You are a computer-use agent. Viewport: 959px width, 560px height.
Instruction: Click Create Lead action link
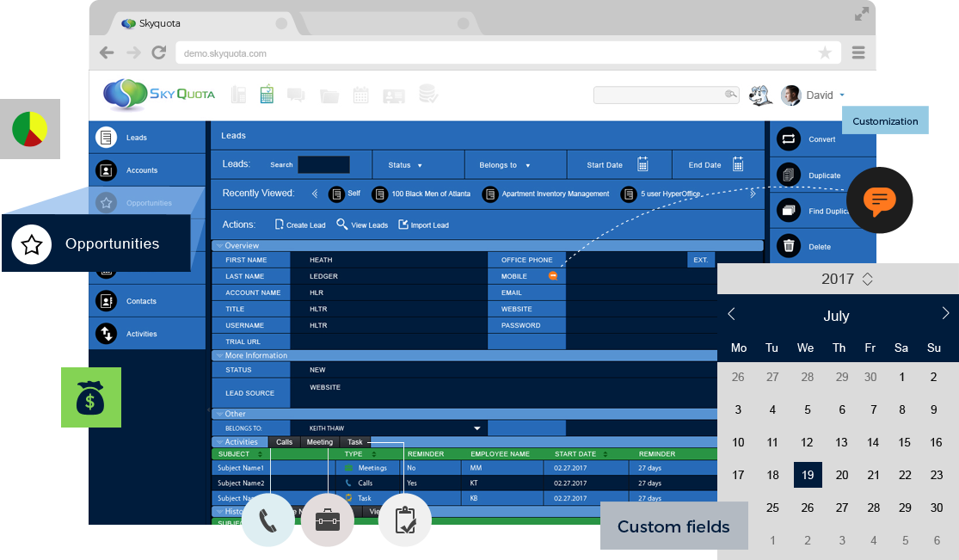pos(299,225)
